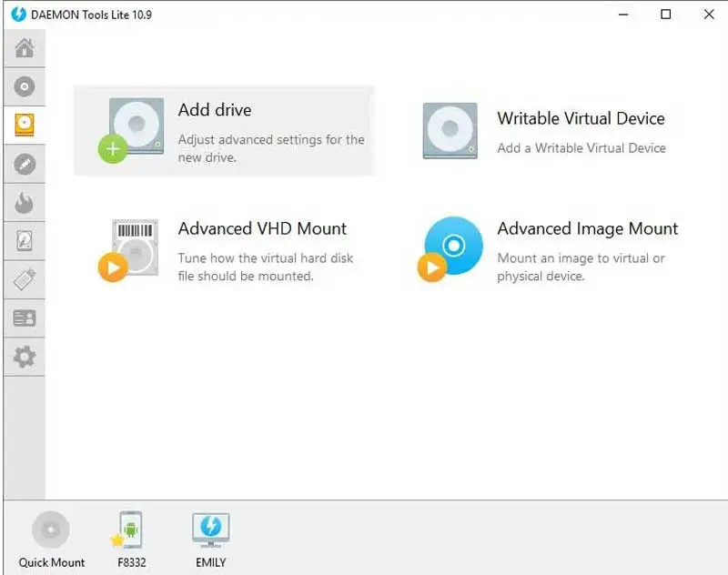This screenshot has width=728, height=575.
Task: Click the F8332 device label
Action: pos(132,562)
